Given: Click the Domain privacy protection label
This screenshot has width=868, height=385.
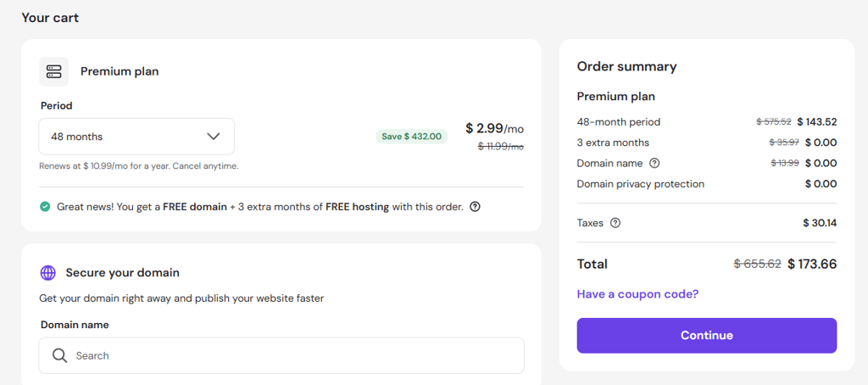Looking at the screenshot, I should (641, 184).
